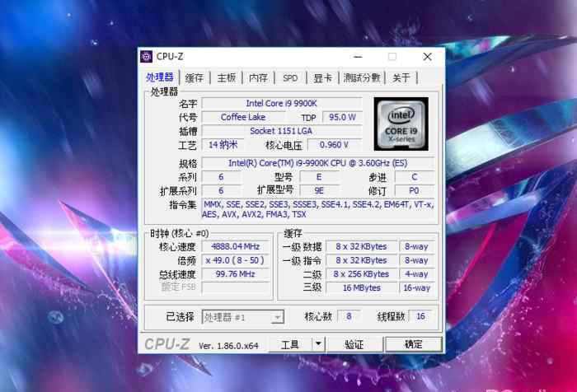Click the name field Intel Core i9 9900K
The width and height of the screenshot is (577, 392).
click(x=282, y=103)
